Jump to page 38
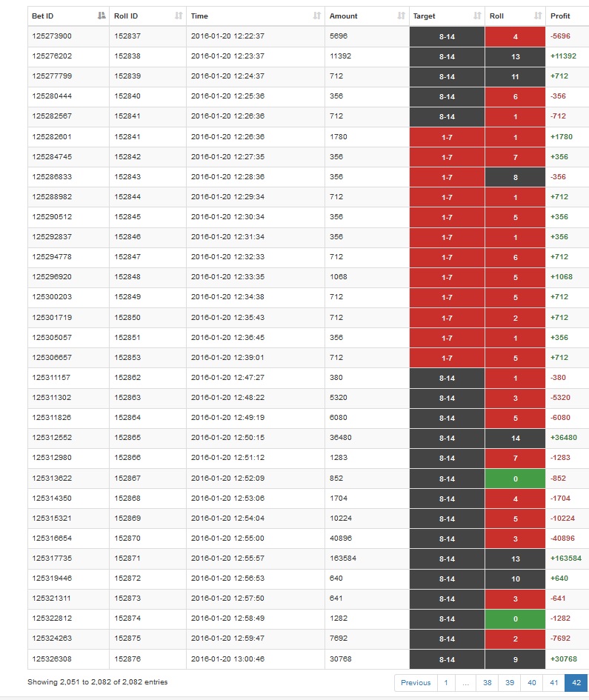589x700 pixels. (x=487, y=682)
